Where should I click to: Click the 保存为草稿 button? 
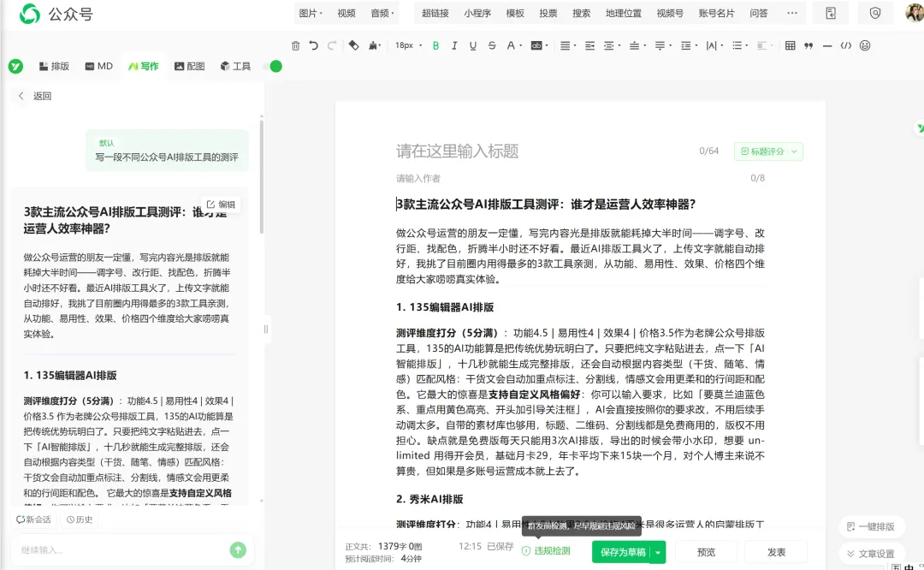tap(622, 552)
